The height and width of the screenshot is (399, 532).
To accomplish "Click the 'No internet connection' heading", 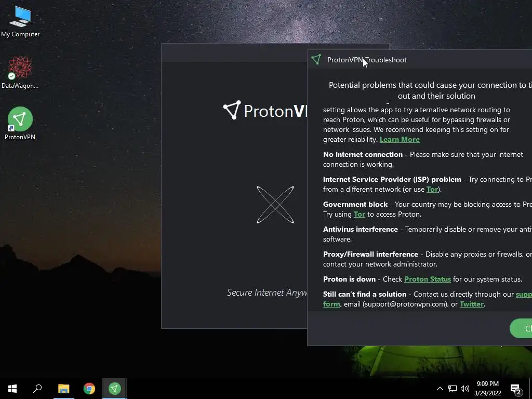I will [363, 154].
